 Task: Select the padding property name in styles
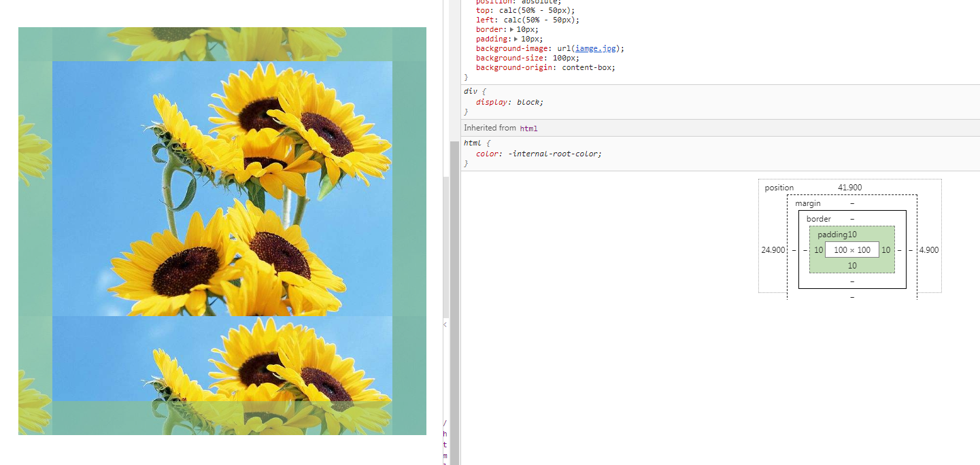(491, 39)
